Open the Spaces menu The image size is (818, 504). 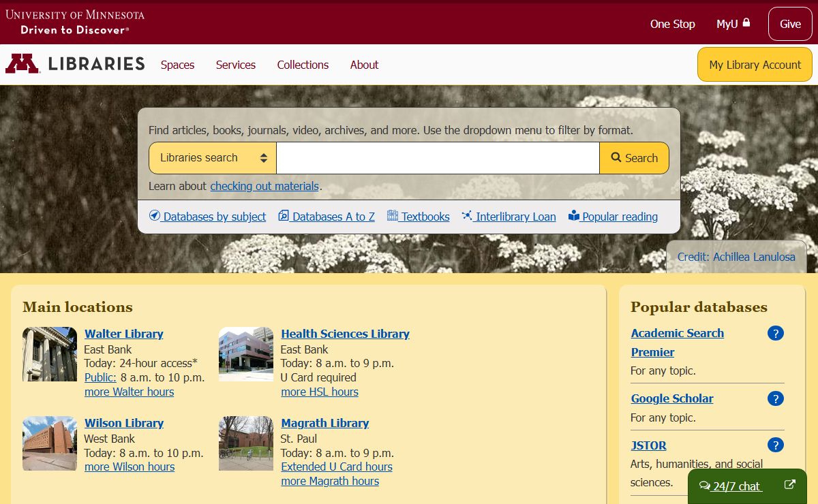point(178,65)
